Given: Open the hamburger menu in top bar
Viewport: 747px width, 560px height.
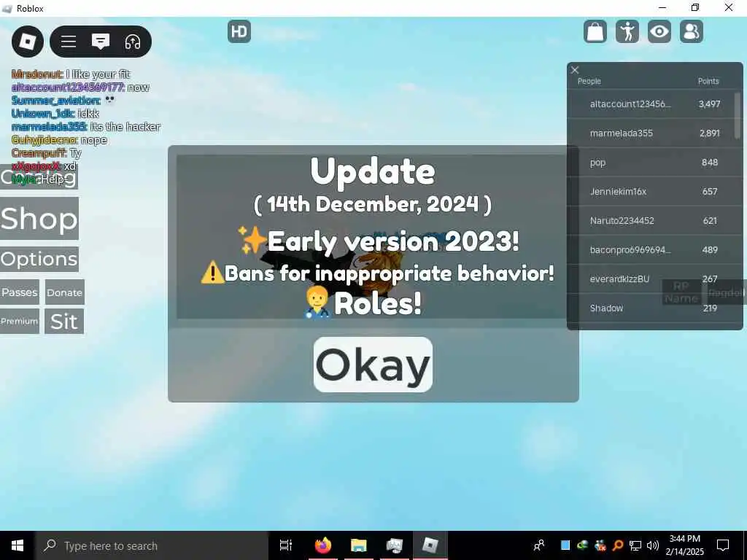Looking at the screenshot, I should pos(68,42).
